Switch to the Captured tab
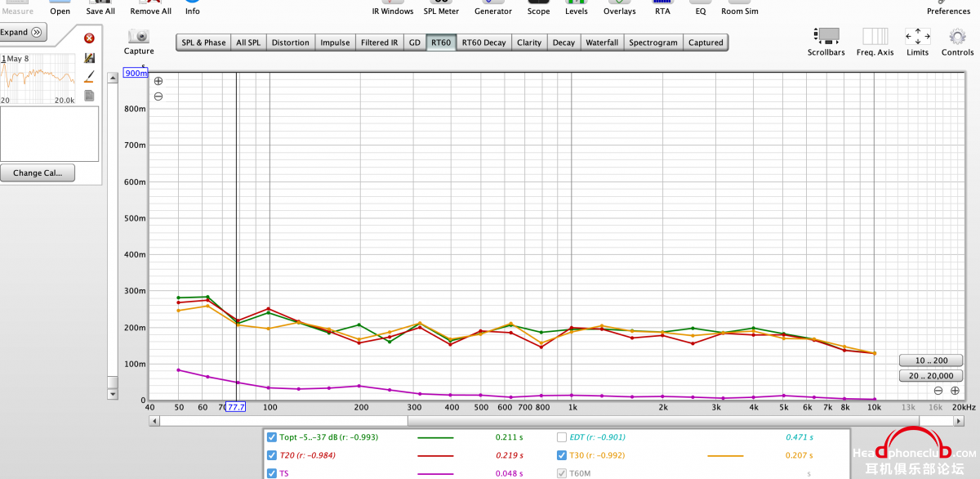Viewport: 980px width, 479px height. pos(706,43)
